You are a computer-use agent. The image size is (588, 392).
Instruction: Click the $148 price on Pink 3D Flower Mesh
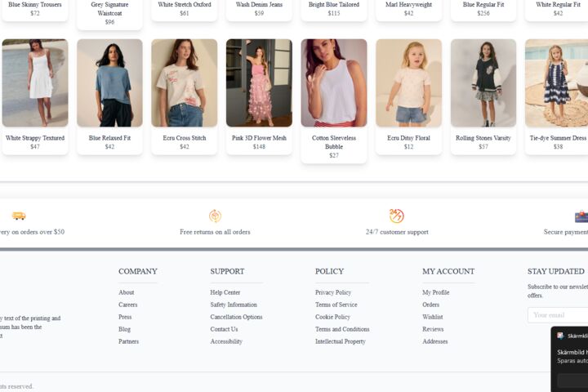[259, 147]
